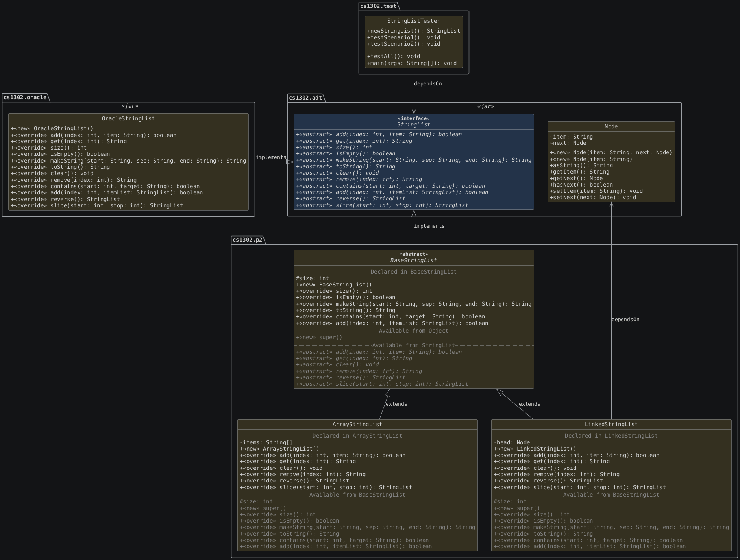Screen dimensions: 740x560
Task: Select OracleStringList's makeString override row
Action: pyautogui.click(x=128, y=161)
